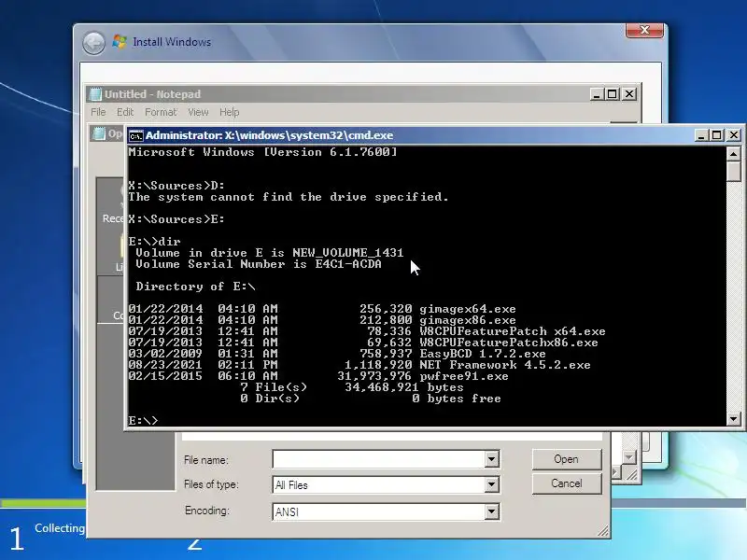Click the File name input field

click(379, 459)
